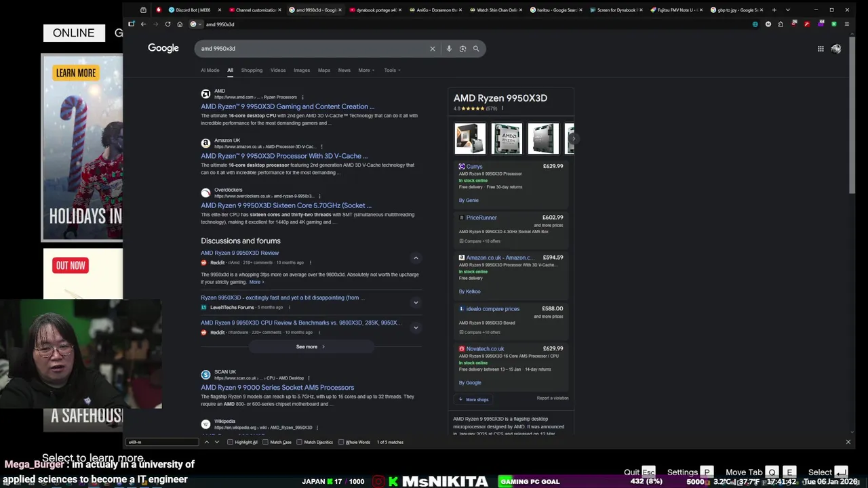Jump to previous find match
This screenshot has width=868, height=488.
point(206,442)
